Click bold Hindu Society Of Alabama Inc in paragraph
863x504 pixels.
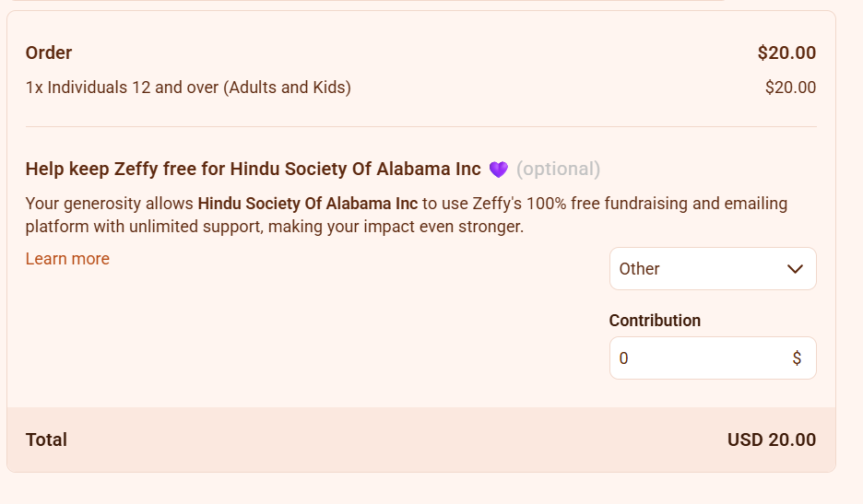click(308, 204)
